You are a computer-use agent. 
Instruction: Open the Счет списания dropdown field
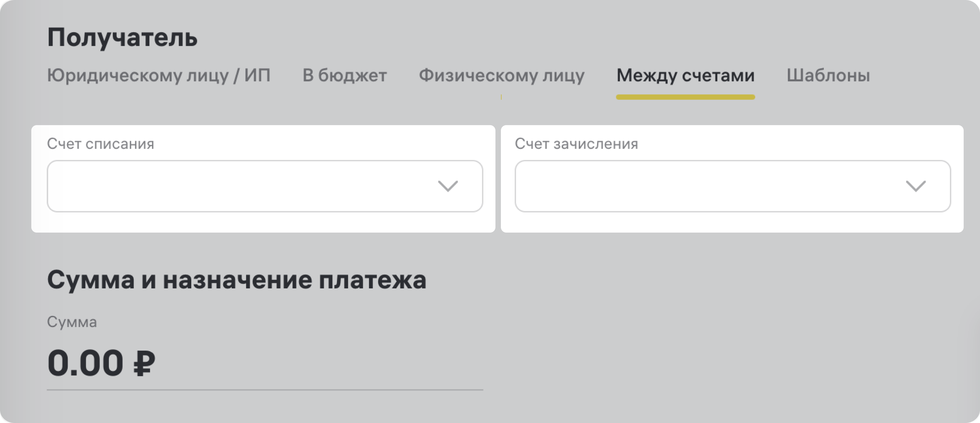(x=244, y=186)
